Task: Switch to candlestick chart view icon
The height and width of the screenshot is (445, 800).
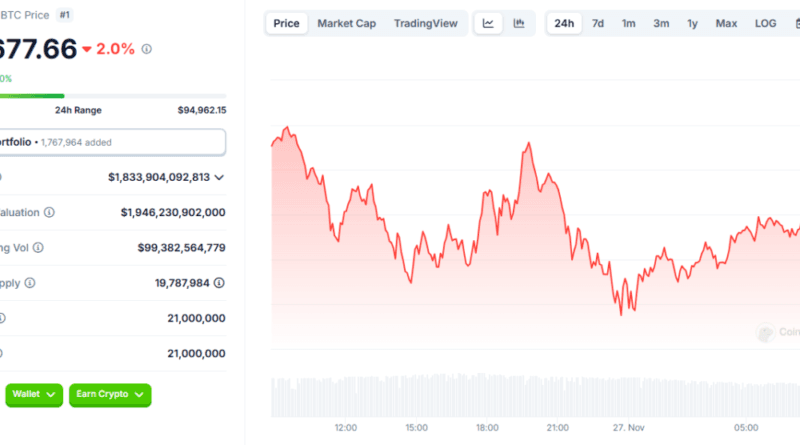Action: point(519,23)
